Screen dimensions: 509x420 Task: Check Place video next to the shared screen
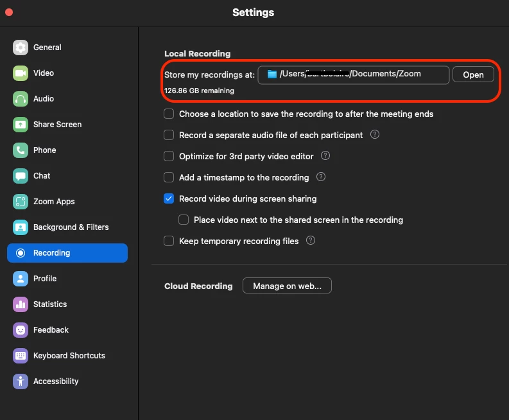184,220
